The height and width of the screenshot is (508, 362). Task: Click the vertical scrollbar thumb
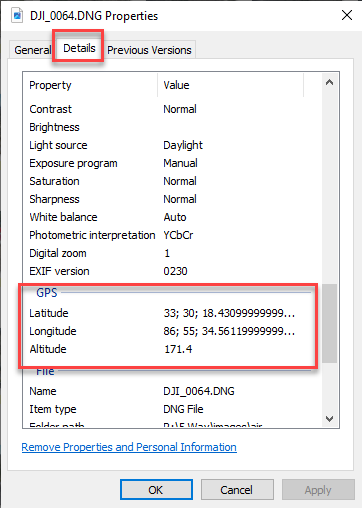329,323
